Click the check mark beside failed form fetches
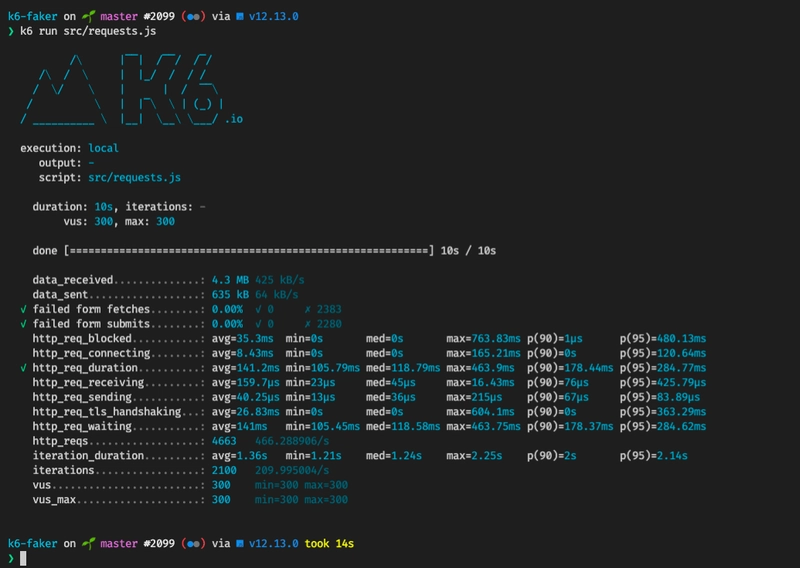This screenshot has width=800, height=568. (x=23, y=309)
